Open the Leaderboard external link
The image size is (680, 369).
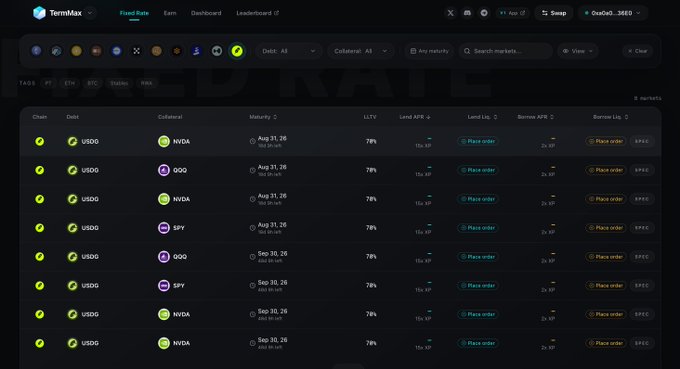(x=258, y=13)
